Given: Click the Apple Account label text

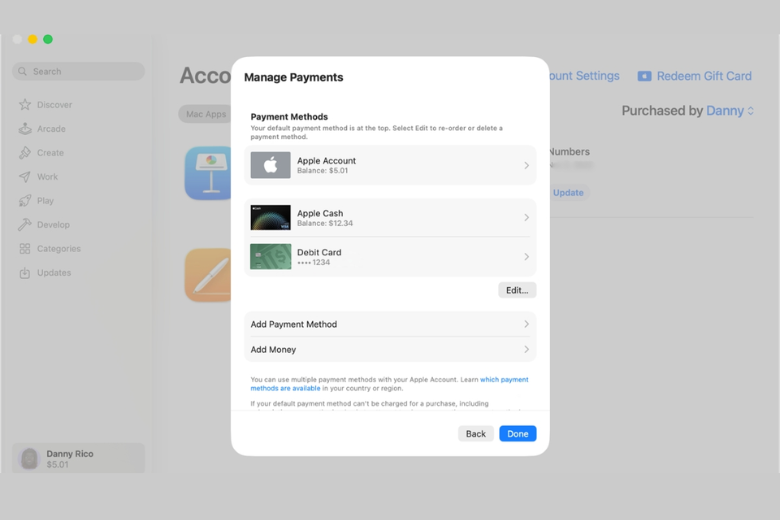Looking at the screenshot, I should (x=326, y=161).
